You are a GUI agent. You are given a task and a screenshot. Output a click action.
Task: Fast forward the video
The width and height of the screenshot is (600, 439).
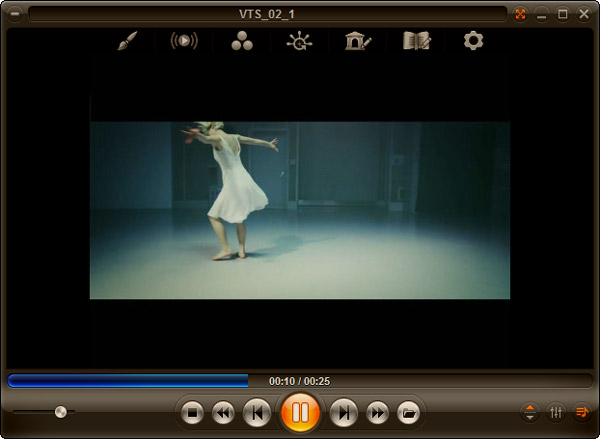377,413
